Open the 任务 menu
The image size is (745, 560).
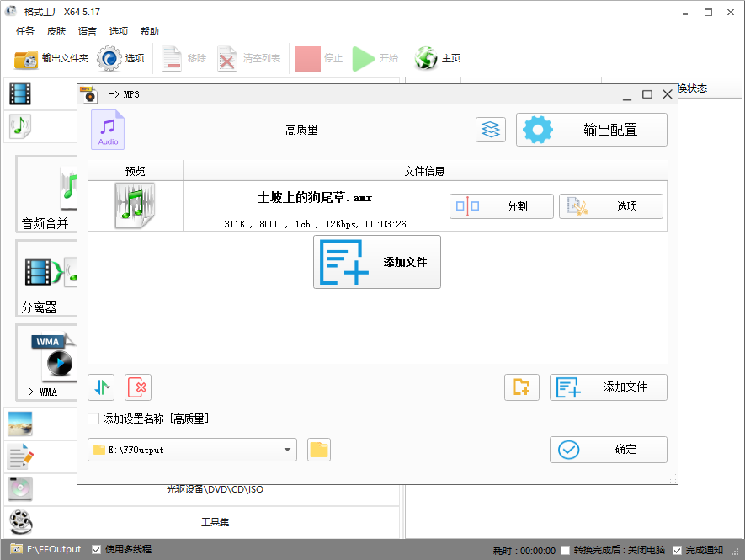click(24, 31)
